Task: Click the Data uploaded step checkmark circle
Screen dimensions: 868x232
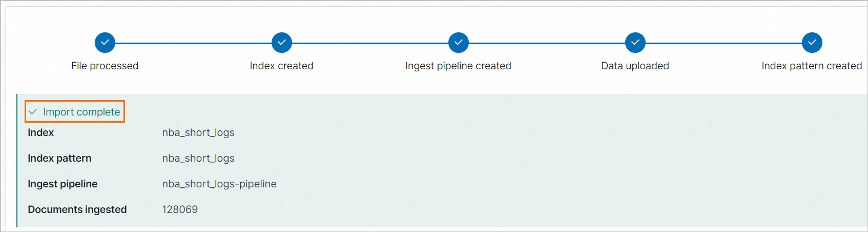Action: click(x=635, y=43)
